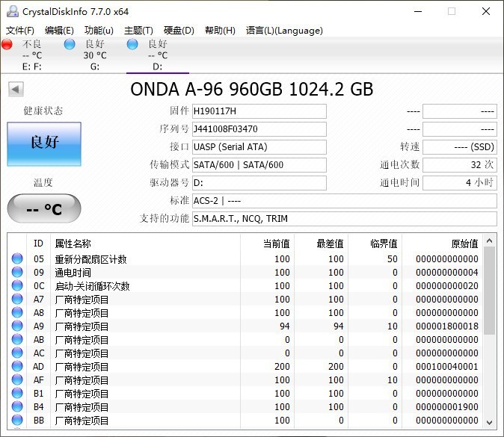The image size is (504, 437).
Task: Click the status circle of attribute B4
Action: pos(17,406)
